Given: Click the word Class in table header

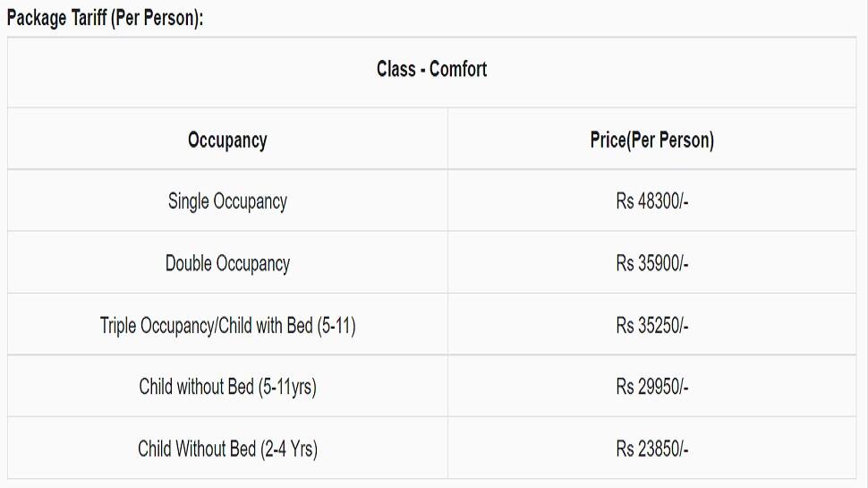Looking at the screenshot, I should click(x=396, y=69).
